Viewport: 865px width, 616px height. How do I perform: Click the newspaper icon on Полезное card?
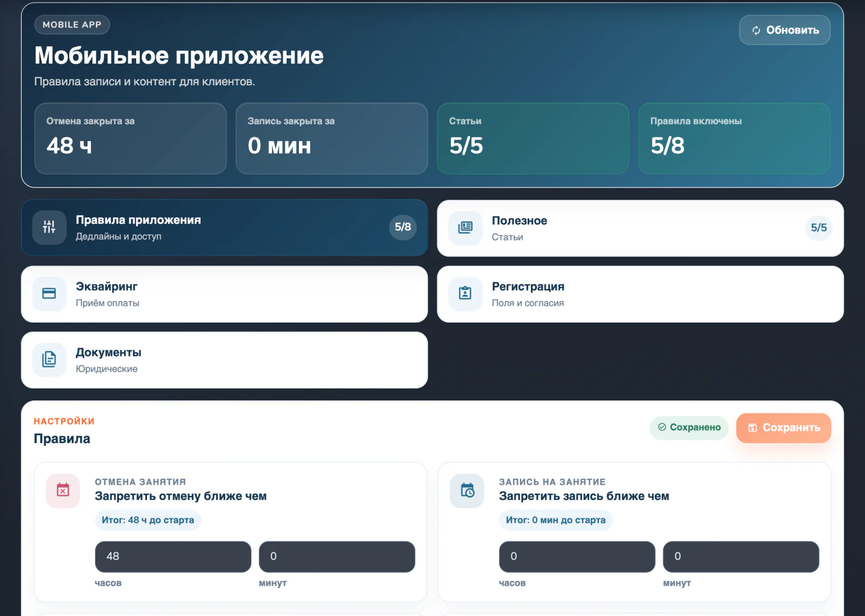465,227
